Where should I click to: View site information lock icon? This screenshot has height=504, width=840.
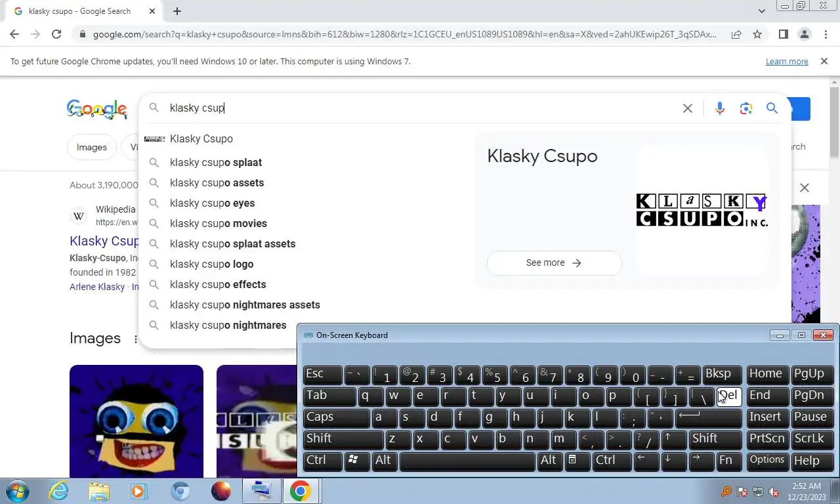point(81,34)
